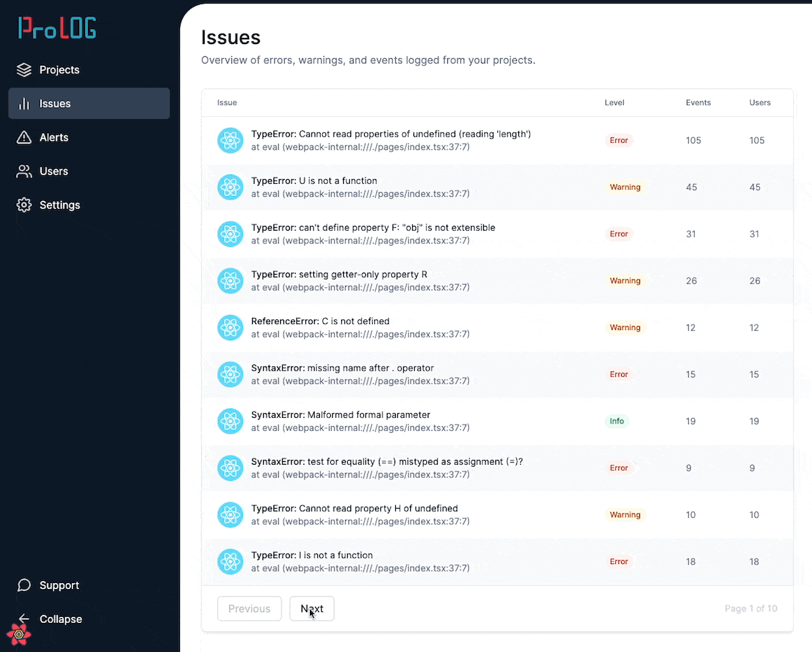This screenshot has height=652, width=812.
Task: Collapse the sidebar navigation
Action: pyautogui.click(x=60, y=619)
